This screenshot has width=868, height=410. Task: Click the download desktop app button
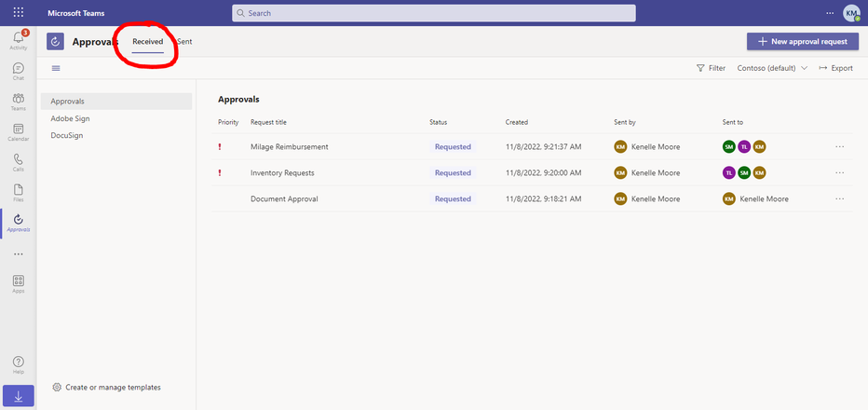[19, 396]
